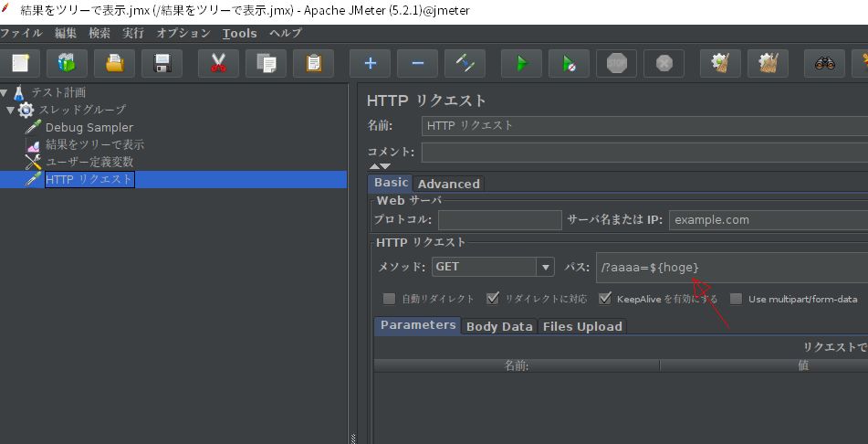Viewport: 868px width, 444px height.
Task: Click the パス field containing /?aaaa=${hoge}
Action: tap(732, 268)
